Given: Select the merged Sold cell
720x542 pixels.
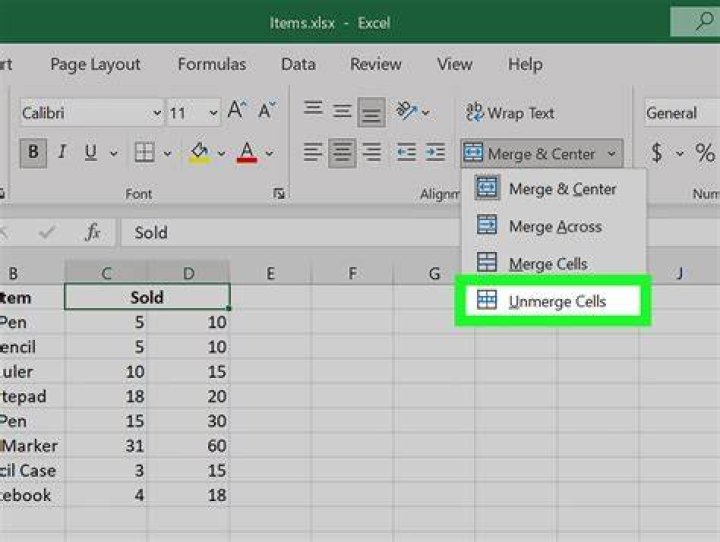Looking at the screenshot, I should 147,297.
